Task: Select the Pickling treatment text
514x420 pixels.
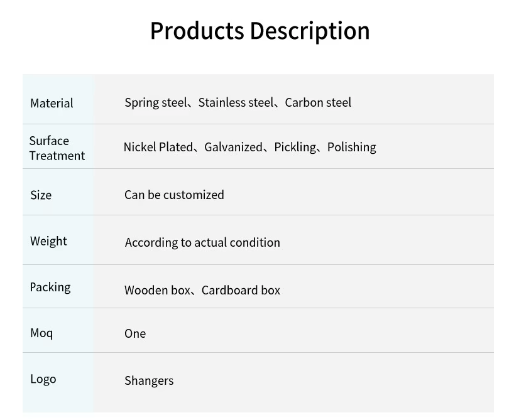Action: coord(295,147)
